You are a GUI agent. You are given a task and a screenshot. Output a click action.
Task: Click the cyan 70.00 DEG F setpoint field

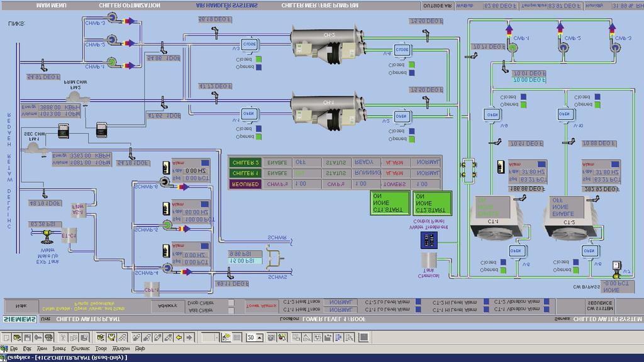pos(529,80)
